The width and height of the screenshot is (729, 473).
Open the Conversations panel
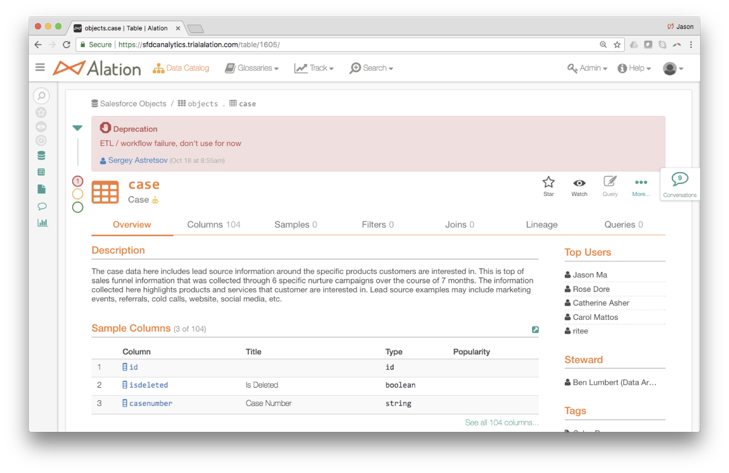click(x=680, y=184)
